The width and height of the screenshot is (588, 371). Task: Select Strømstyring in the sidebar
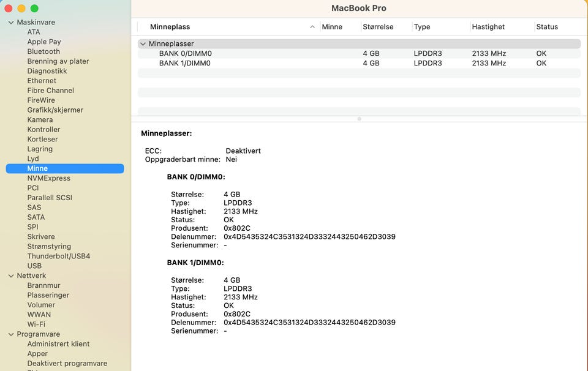(x=49, y=246)
